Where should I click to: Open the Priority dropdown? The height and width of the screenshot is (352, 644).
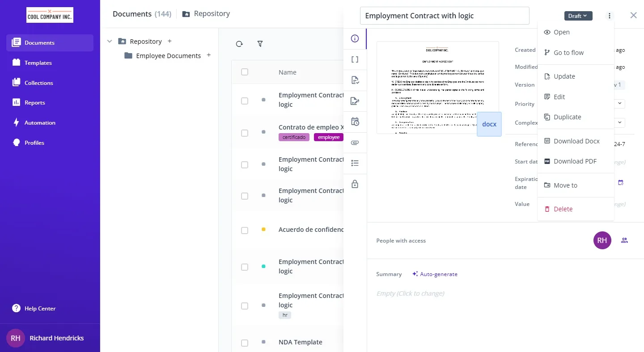(x=619, y=104)
